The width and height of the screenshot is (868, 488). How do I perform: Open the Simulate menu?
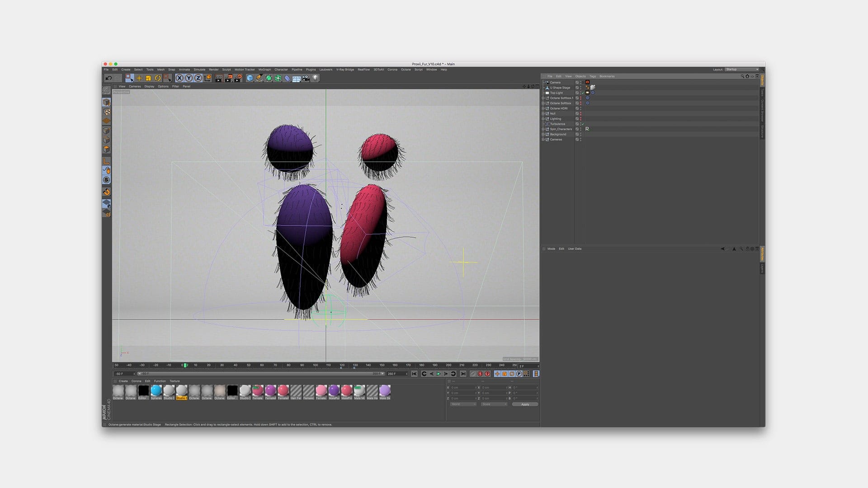(199, 70)
